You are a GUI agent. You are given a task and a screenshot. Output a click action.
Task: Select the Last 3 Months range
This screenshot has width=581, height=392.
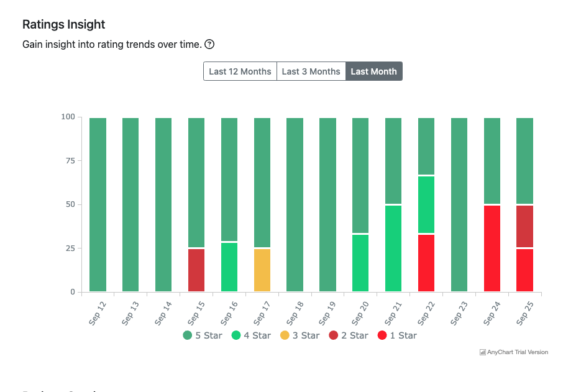[311, 71]
